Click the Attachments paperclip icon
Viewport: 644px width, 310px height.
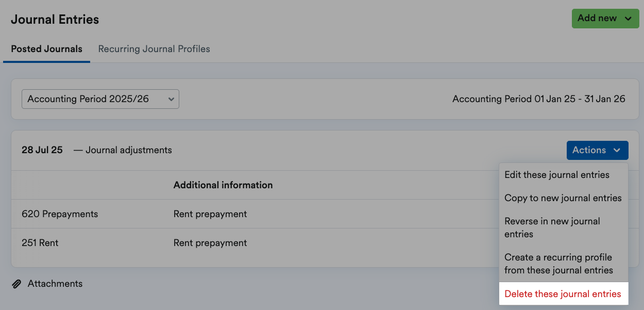point(16,283)
